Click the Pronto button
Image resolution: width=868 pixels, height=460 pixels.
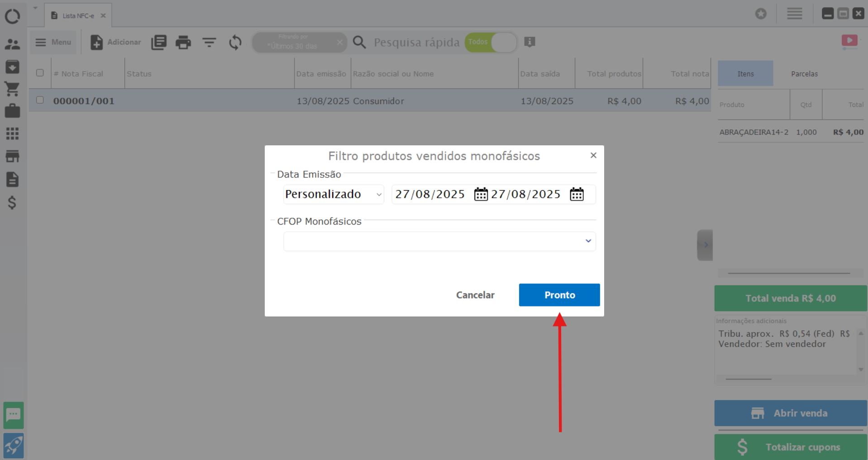click(559, 295)
